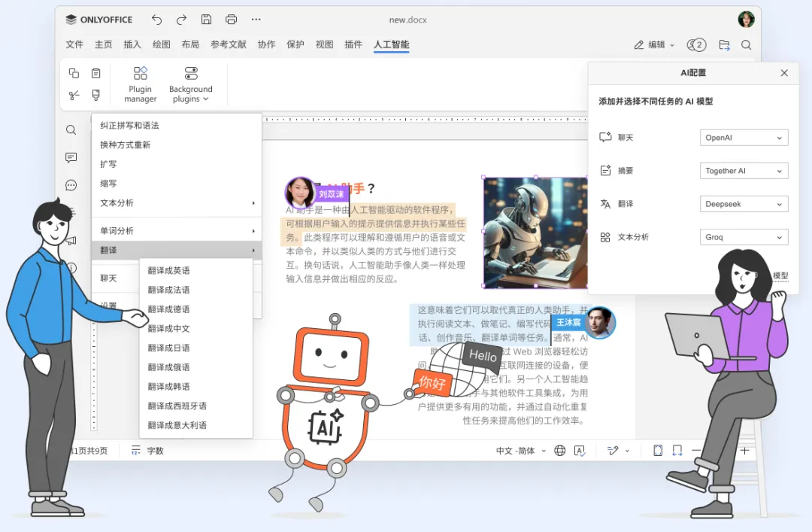812x532 pixels.
Task: Switch to the 主页 tab
Action: pyautogui.click(x=104, y=44)
